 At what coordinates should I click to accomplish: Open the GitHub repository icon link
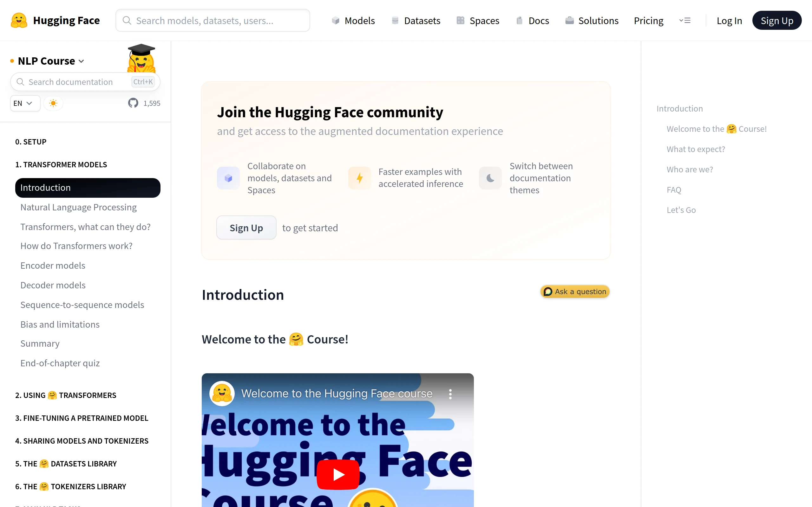coord(133,103)
